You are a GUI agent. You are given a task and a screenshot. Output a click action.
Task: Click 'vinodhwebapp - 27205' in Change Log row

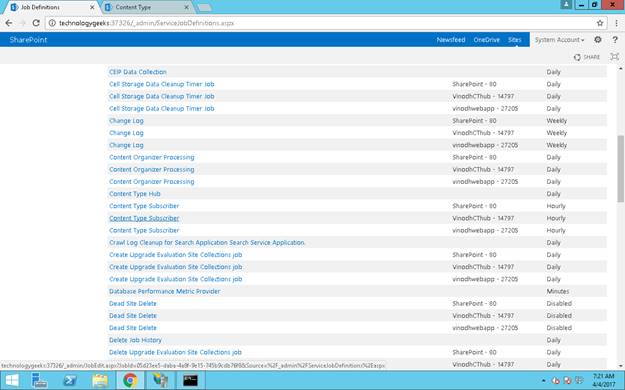coord(485,145)
